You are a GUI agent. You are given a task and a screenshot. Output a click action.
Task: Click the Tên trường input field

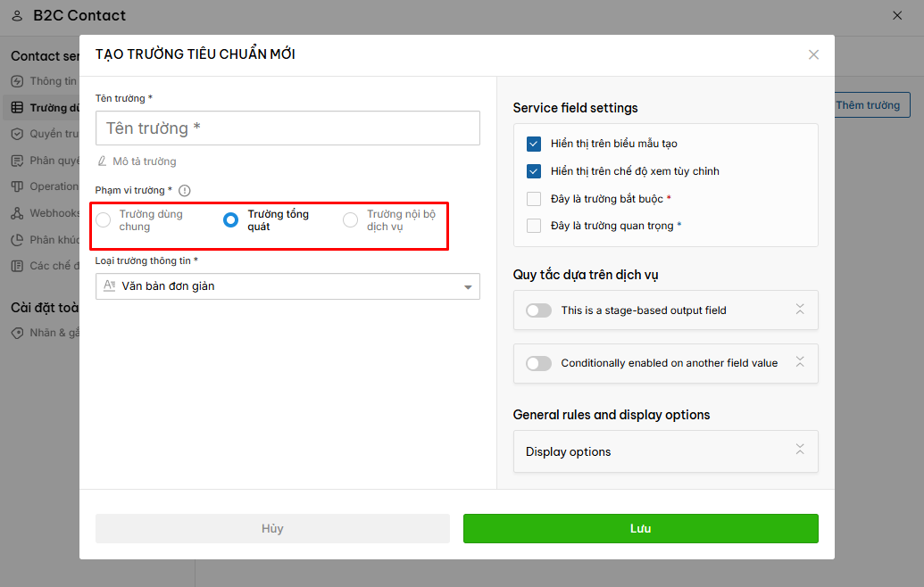coord(287,128)
